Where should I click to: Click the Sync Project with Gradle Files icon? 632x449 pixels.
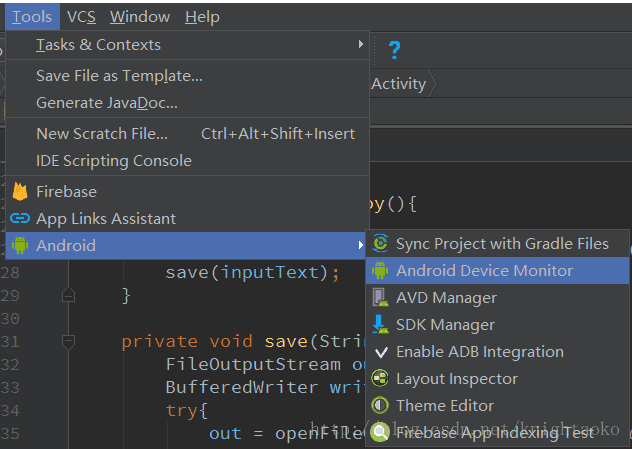click(380, 243)
